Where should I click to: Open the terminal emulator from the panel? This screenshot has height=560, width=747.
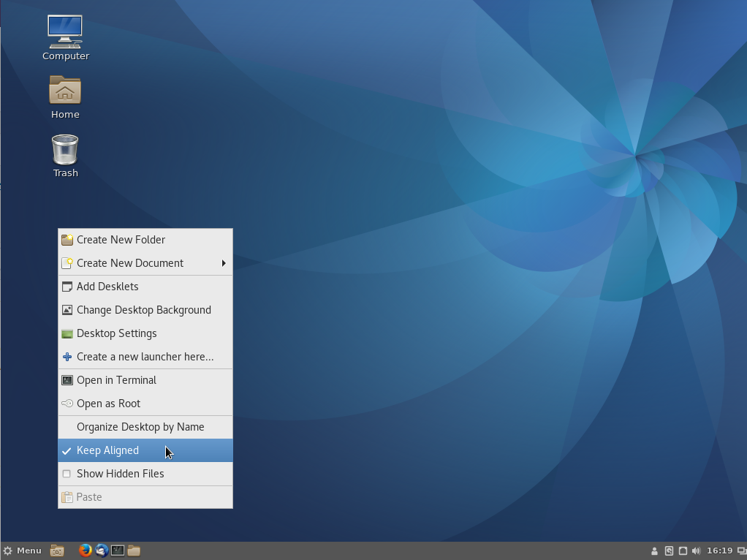click(118, 550)
